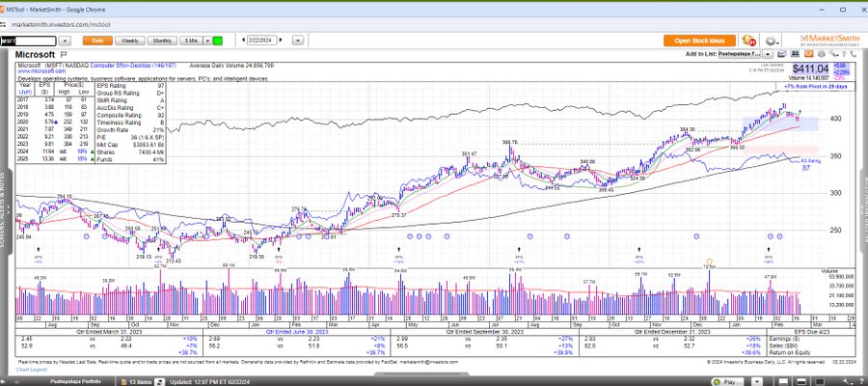
Task: Click the MSFT symbol entry box
Action: (28, 41)
